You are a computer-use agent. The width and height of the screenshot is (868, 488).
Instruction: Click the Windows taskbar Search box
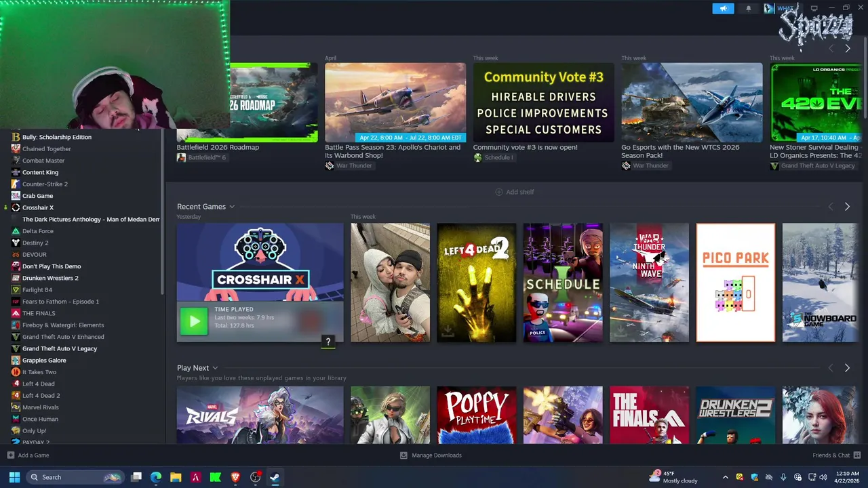75,477
